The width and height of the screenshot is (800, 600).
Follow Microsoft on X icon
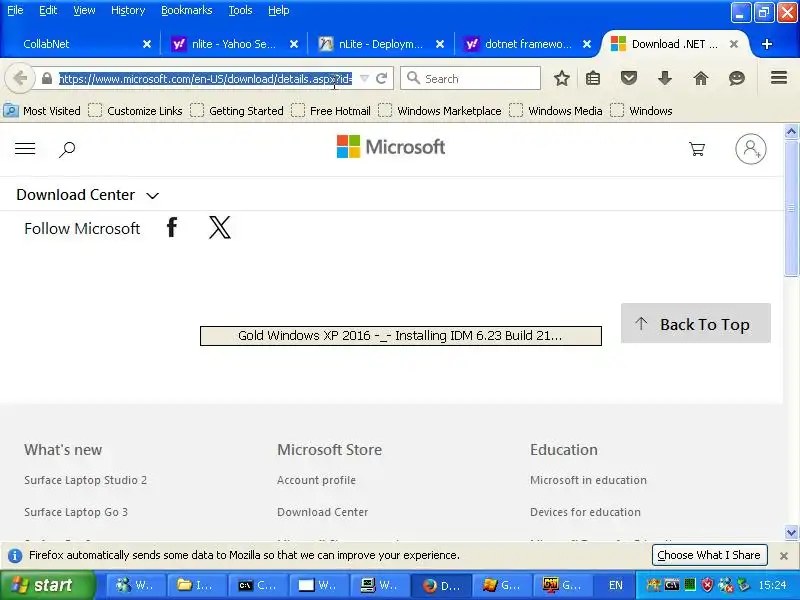click(x=220, y=228)
